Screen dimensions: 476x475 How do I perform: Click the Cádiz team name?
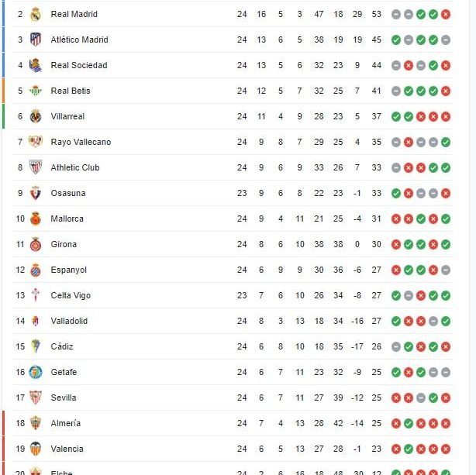[x=62, y=346]
